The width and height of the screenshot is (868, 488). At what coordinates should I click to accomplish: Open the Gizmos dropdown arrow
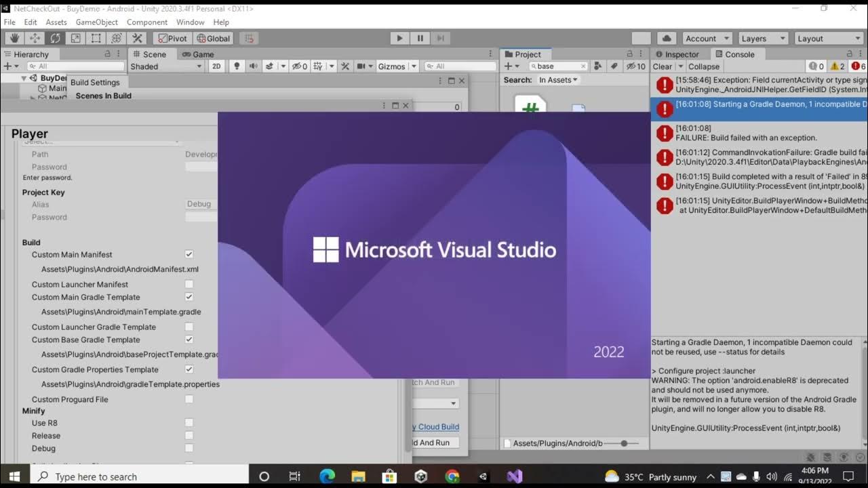(412, 66)
